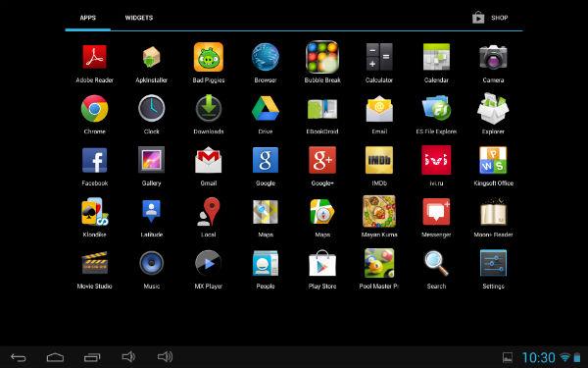
Task: Launch the Local places app
Action: [x=209, y=211]
